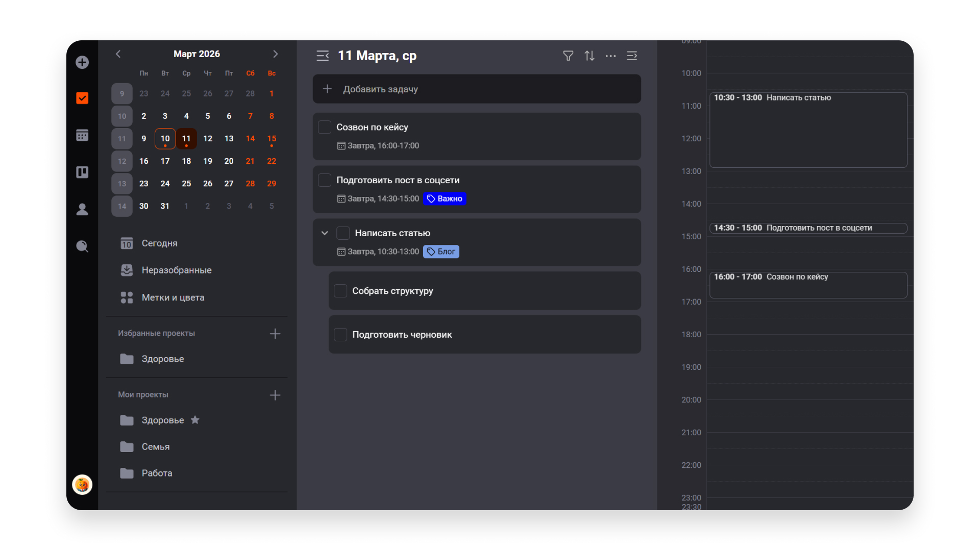
Task: Click the sort arrows icon
Action: point(590,56)
